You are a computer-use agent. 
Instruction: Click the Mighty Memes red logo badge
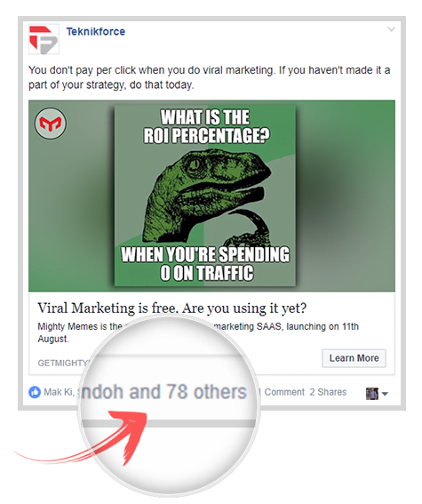50,124
